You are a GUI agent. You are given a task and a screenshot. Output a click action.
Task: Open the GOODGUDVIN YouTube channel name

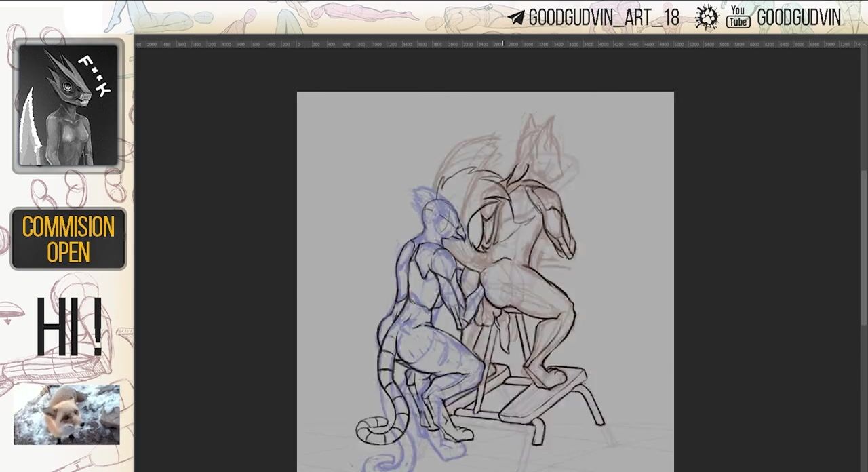click(798, 18)
